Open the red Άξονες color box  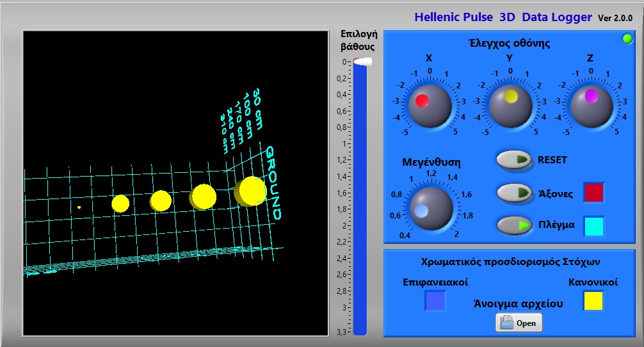[x=593, y=192]
